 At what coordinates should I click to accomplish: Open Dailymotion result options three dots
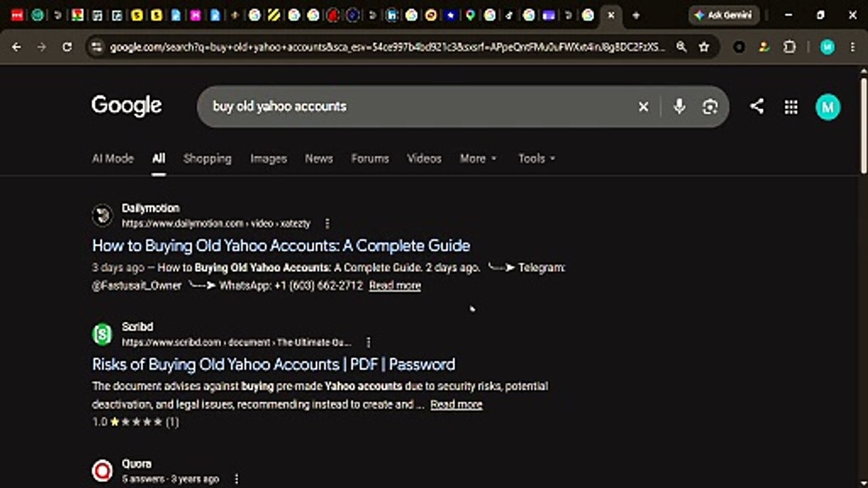(x=327, y=224)
